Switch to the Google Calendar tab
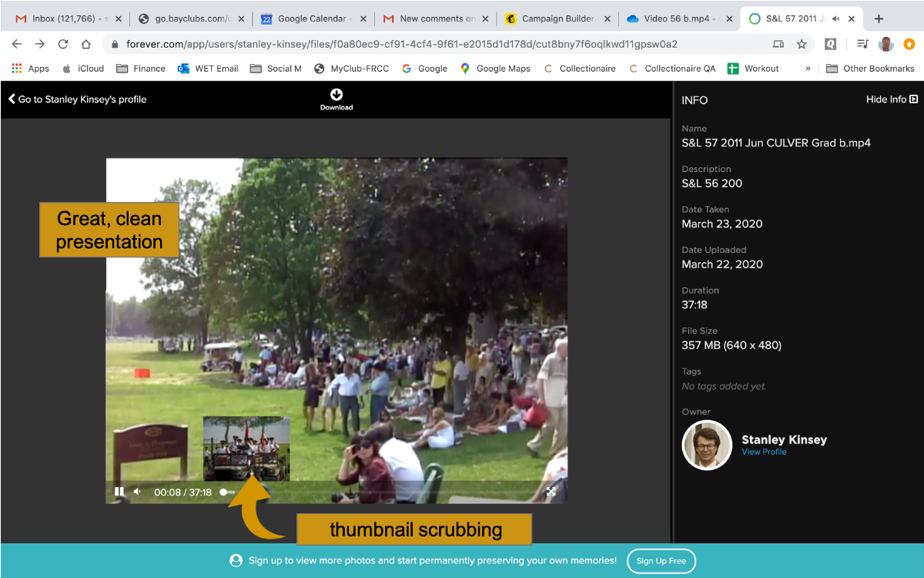Screen dimensions: 924x578 [x=312, y=18]
